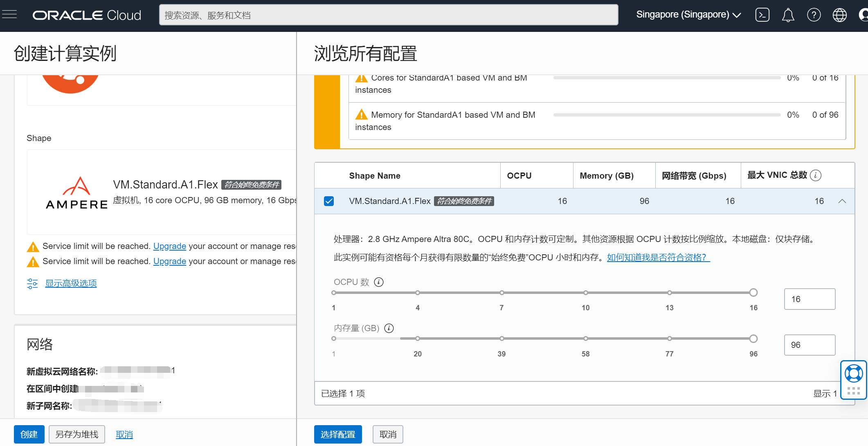This screenshot has width=868, height=446.
Task: Click the Ampere logo in the Shape card
Action: pyautogui.click(x=76, y=193)
